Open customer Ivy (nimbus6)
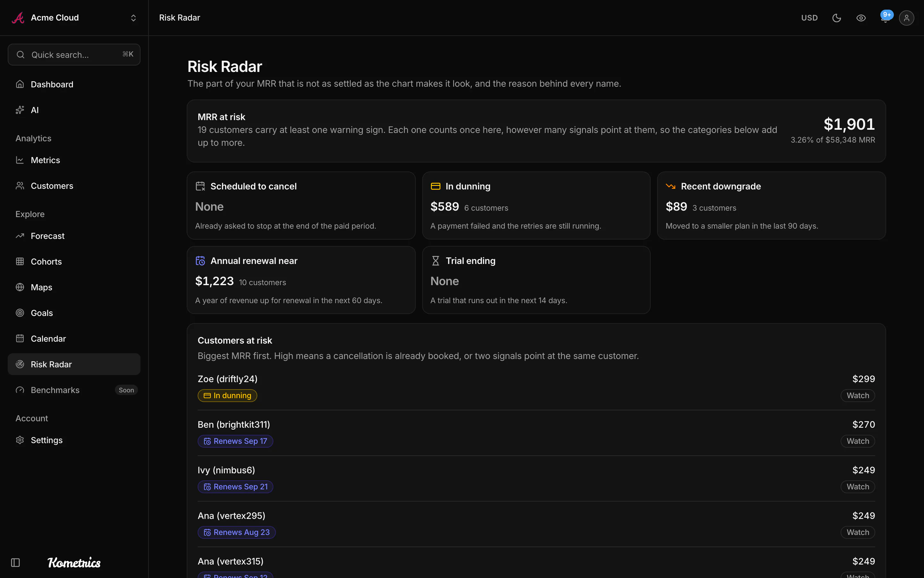 point(226,470)
